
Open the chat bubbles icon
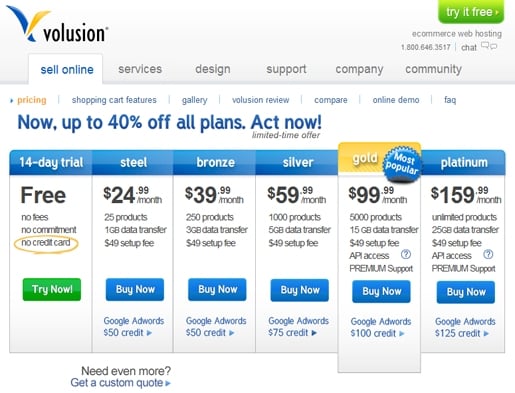[x=489, y=46]
